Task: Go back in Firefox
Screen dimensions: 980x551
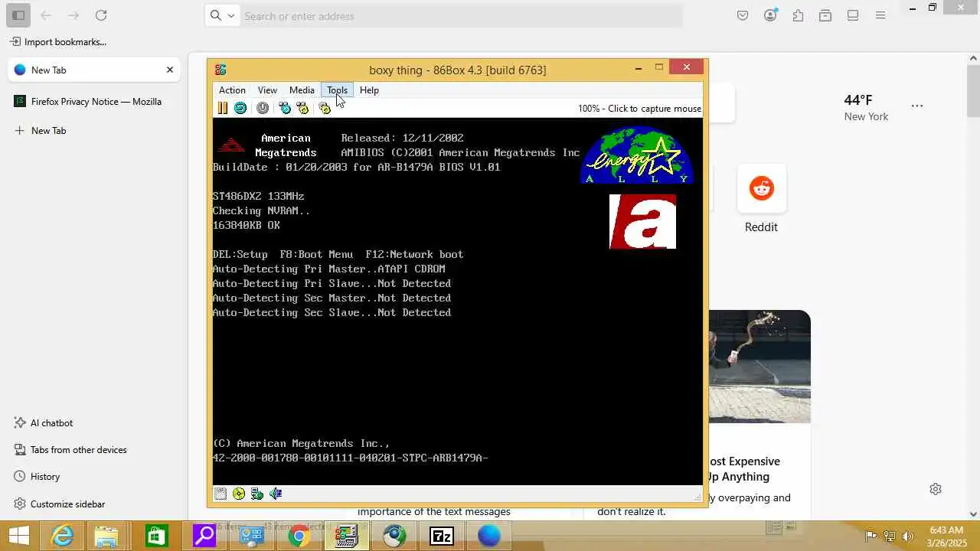Action: [46, 15]
